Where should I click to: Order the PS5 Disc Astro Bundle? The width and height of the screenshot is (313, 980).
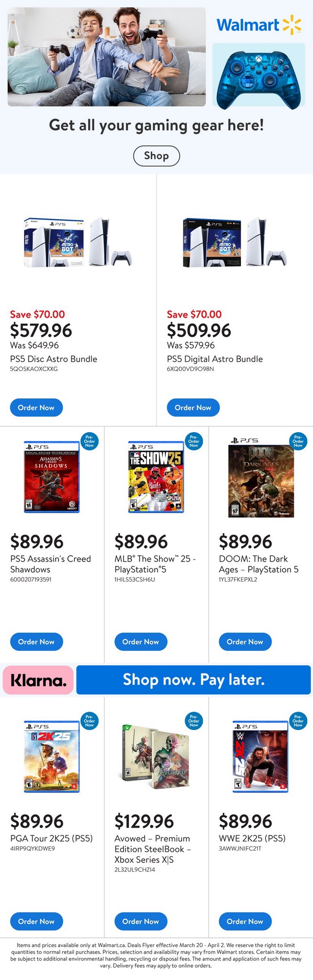point(36,407)
